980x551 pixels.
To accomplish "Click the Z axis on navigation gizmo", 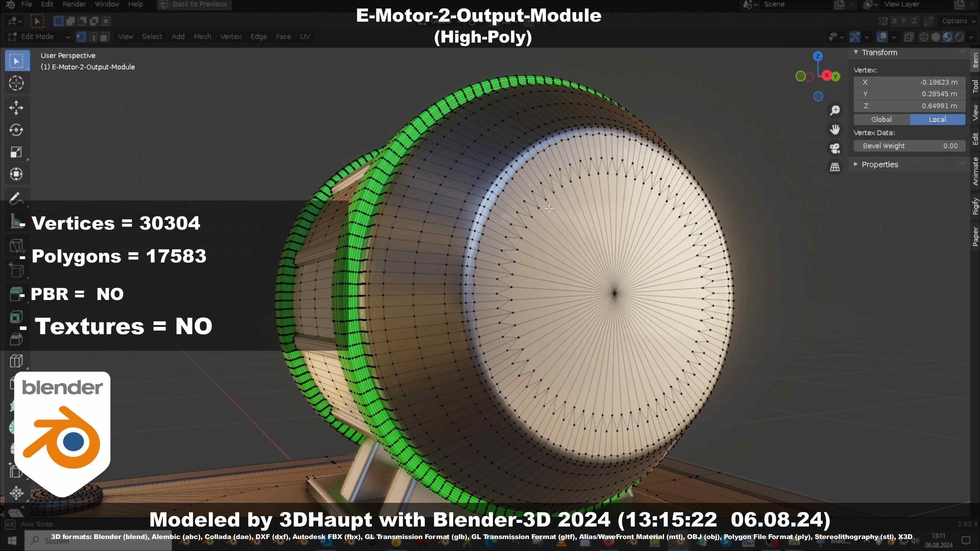I will tap(818, 56).
